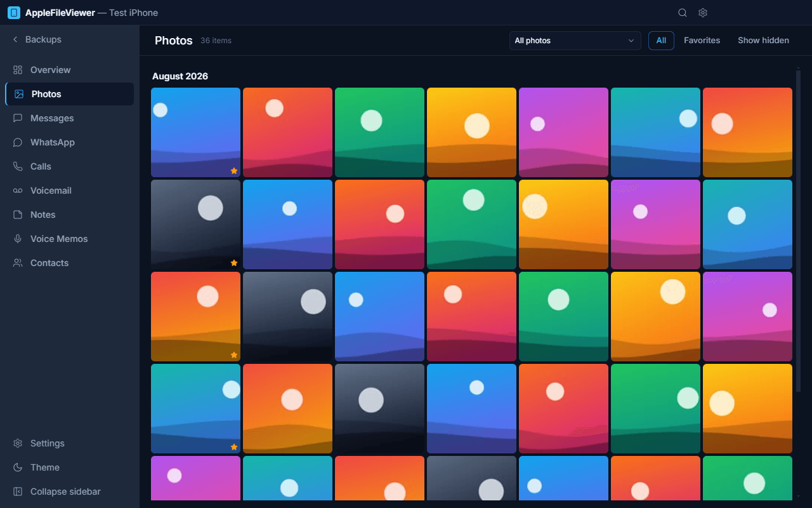Click the Test iPhone title text
This screenshot has height=508, width=812.
pyautogui.click(x=133, y=13)
